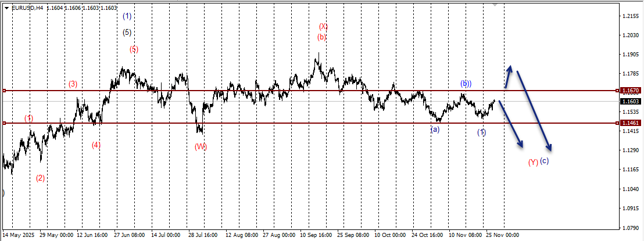The width and height of the screenshot is (644, 241).
Task: Grab the left anchor square of the 1.1670 line
Action: coord(3,90)
